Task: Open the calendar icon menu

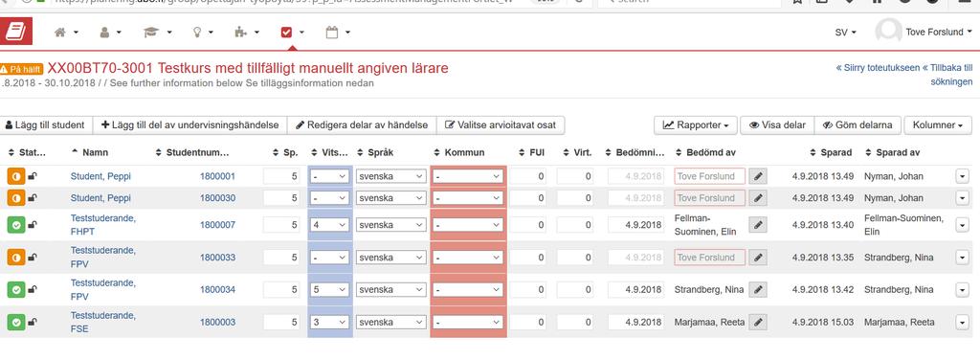Action: (x=338, y=32)
